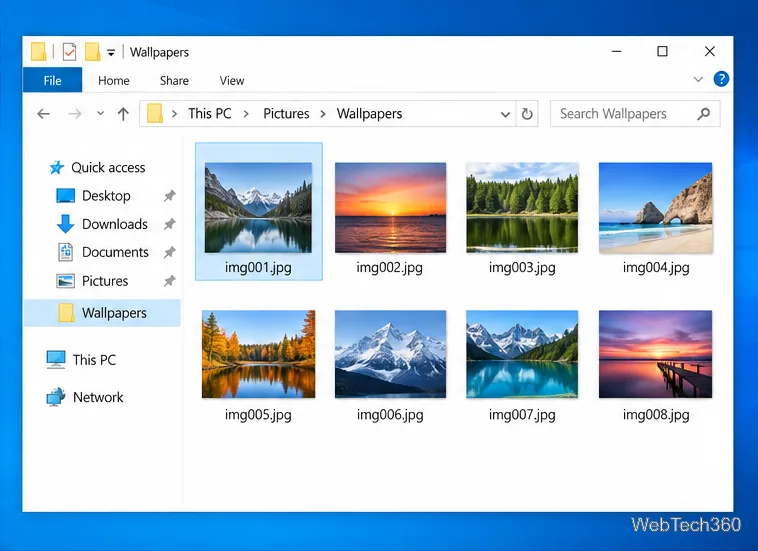Image resolution: width=758 pixels, height=551 pixels.
Task: Switch to the Home ribbon tab
Action: coord(114,80)
